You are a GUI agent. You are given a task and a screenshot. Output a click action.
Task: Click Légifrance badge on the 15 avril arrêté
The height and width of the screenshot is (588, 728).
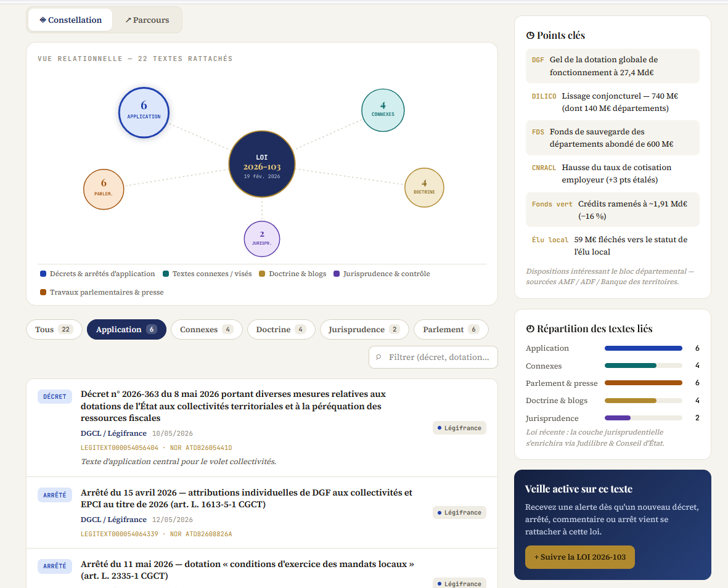(459, 512)
